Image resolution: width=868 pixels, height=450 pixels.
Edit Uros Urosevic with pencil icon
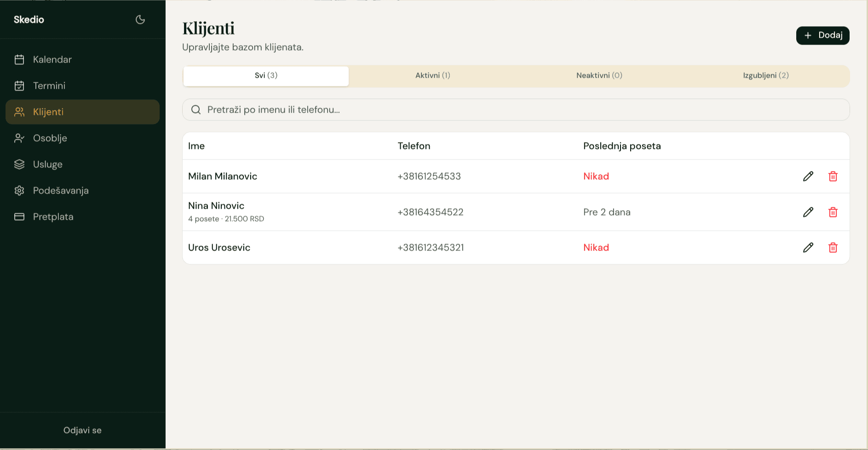tap(808, 247)
